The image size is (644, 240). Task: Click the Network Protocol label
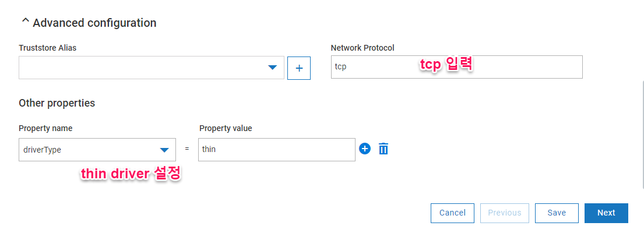tap(363, 48)
